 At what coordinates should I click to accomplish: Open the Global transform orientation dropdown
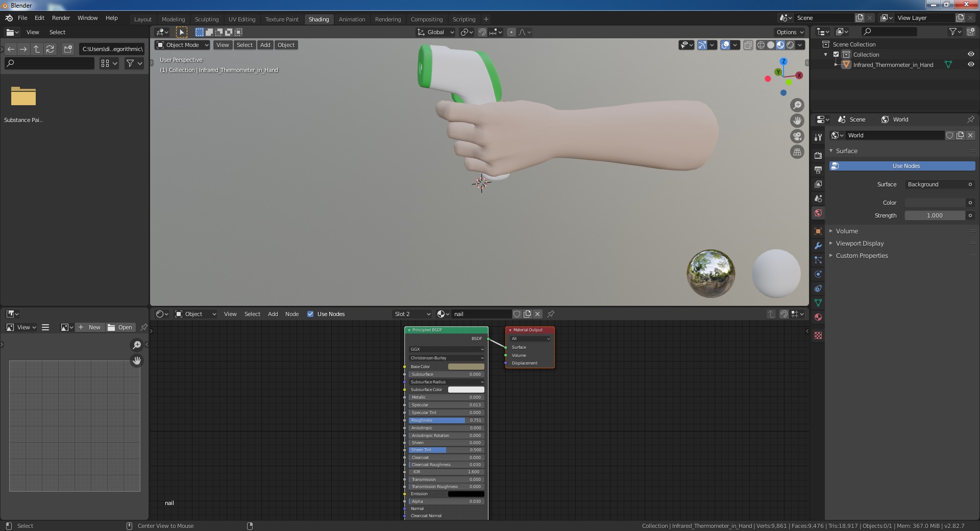tap(435, 32)
